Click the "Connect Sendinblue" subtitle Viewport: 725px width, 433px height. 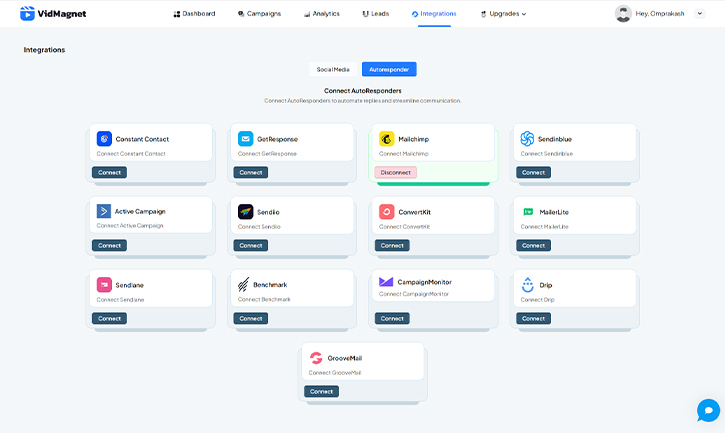pos(547,154)
